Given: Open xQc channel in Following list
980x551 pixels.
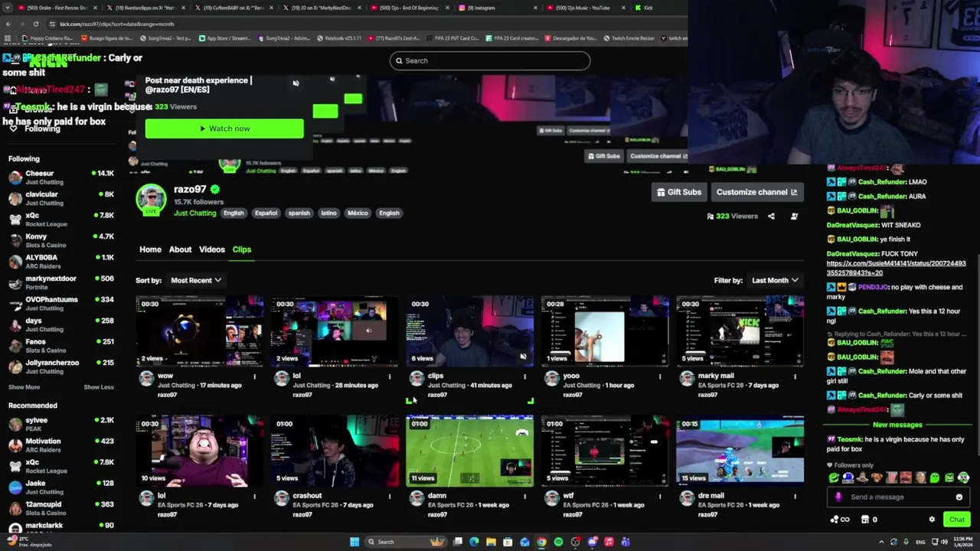Looking at the screenshot, I should pyautogui.click(x=61, y=220).
